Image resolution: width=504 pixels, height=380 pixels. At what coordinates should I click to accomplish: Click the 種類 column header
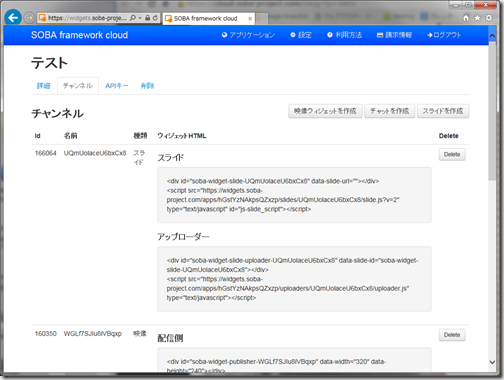pyautogui.click(x=140, y=136)
